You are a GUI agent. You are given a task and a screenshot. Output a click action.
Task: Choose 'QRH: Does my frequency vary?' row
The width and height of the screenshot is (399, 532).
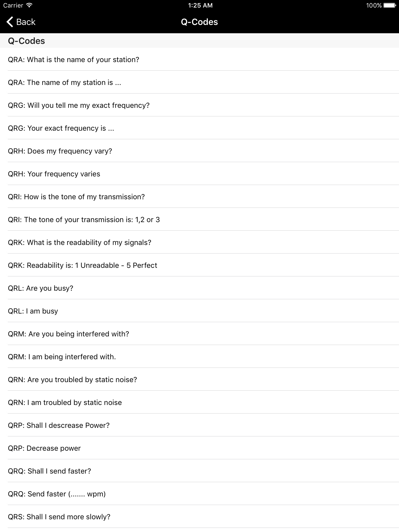(60, 151)
